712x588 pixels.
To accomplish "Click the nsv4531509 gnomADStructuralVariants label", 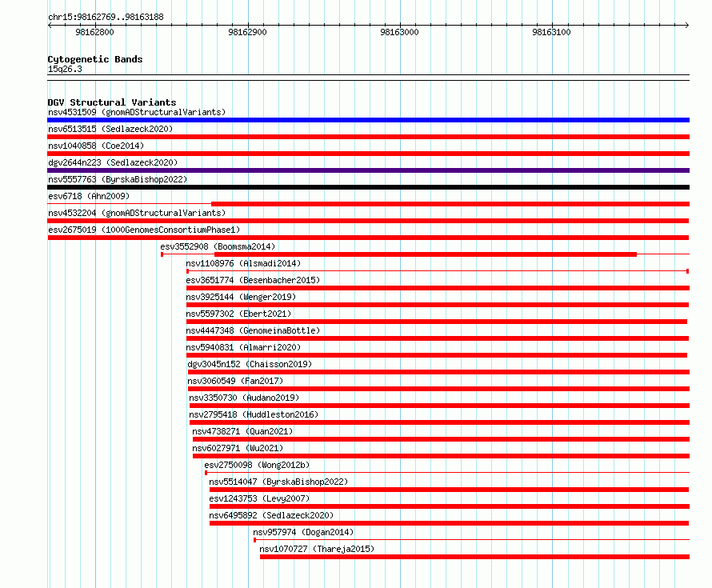I will tap(137, 112).
